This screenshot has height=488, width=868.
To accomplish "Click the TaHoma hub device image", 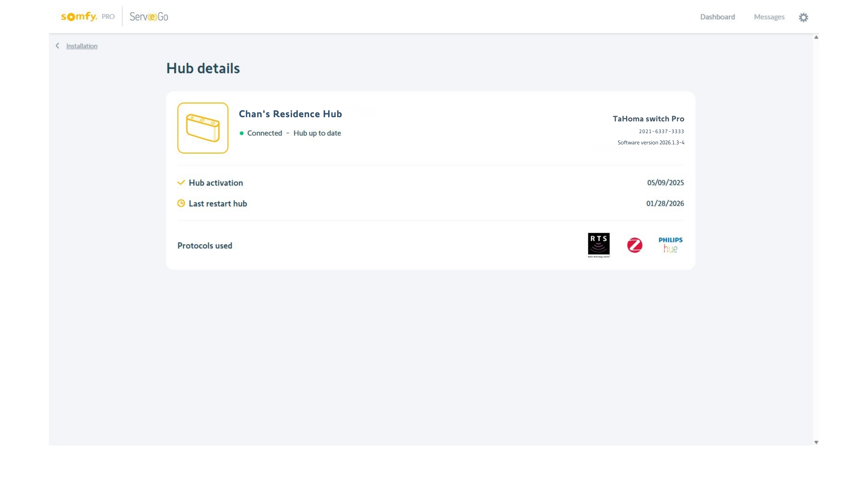I will pos(203,128).
